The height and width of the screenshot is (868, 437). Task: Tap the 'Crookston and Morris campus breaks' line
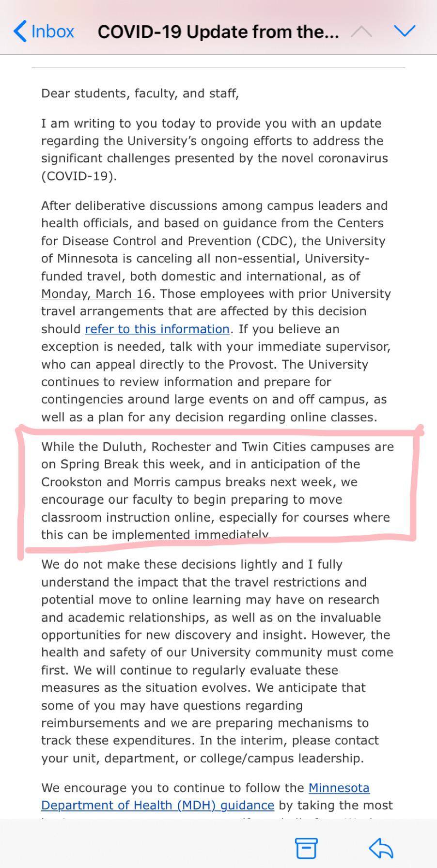199,482
